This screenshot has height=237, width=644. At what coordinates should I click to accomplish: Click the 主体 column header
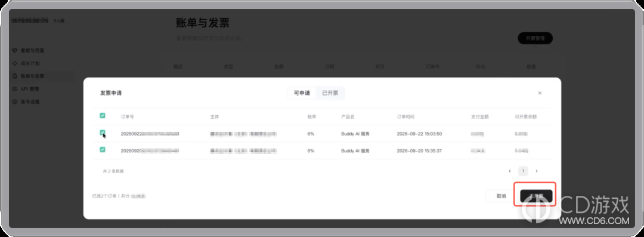(x=215, y=117)
